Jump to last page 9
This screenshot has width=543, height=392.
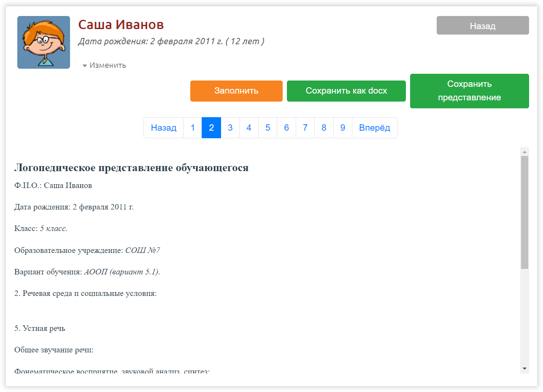pos(343,128)
